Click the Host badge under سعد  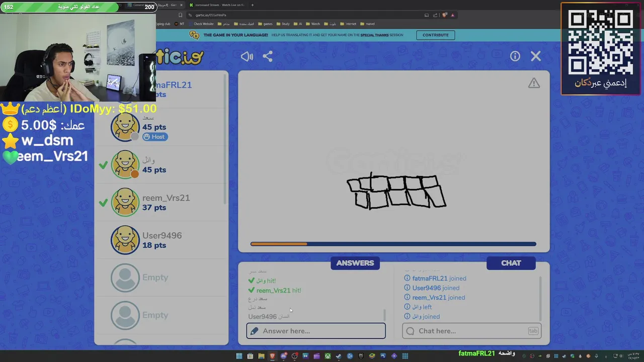click(154, 137)
